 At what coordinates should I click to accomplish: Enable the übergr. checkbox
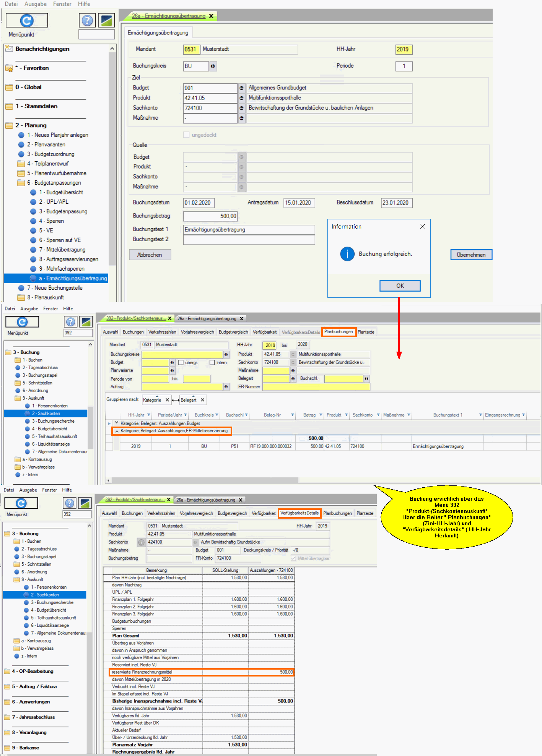[x=181, y=362]
